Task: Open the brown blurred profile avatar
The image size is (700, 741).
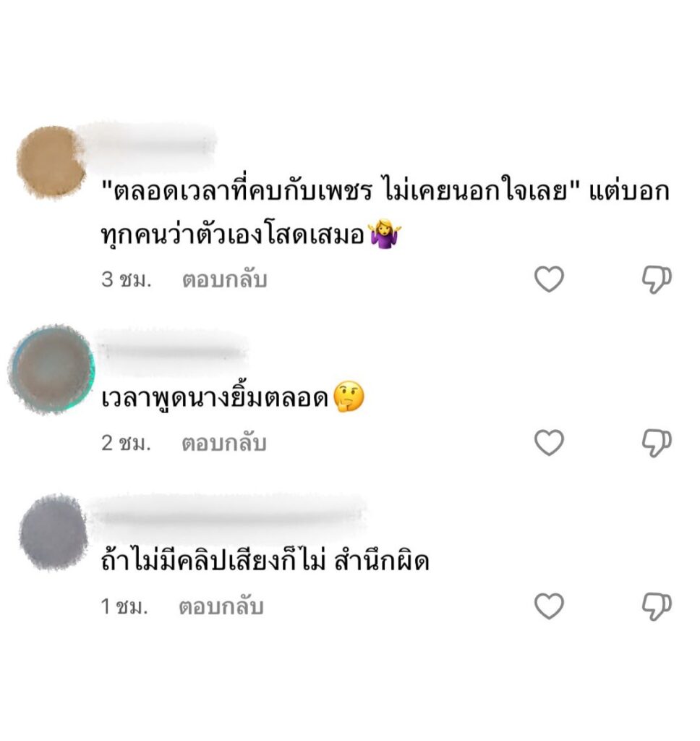Action: (51, 162)
